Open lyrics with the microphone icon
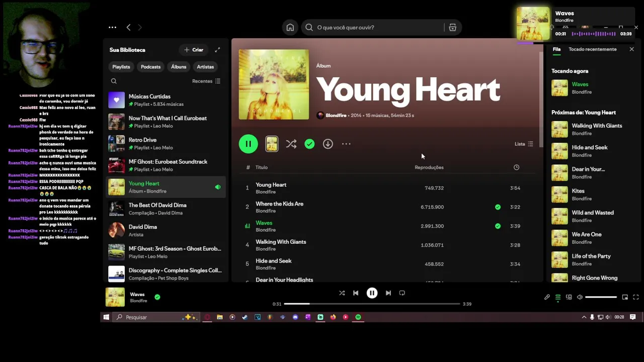The image size is (644, 362). 547,297
